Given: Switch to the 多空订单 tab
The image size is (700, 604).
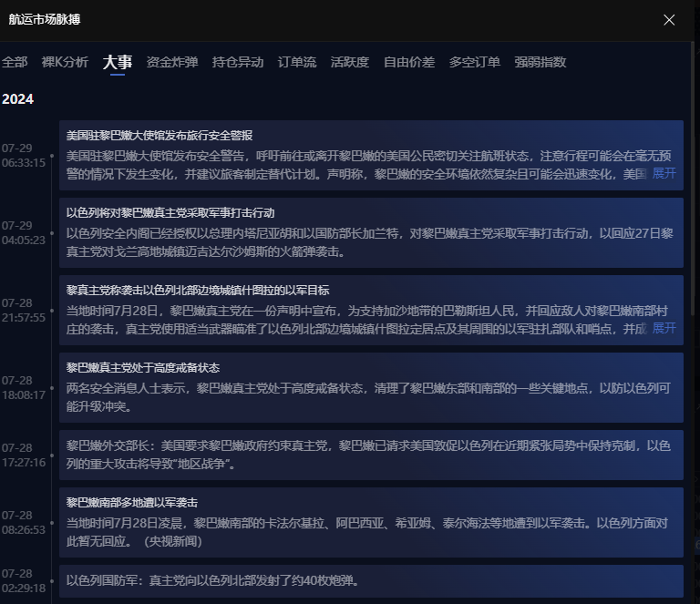Looking at the screenshot, I should (x=475, y=62).
